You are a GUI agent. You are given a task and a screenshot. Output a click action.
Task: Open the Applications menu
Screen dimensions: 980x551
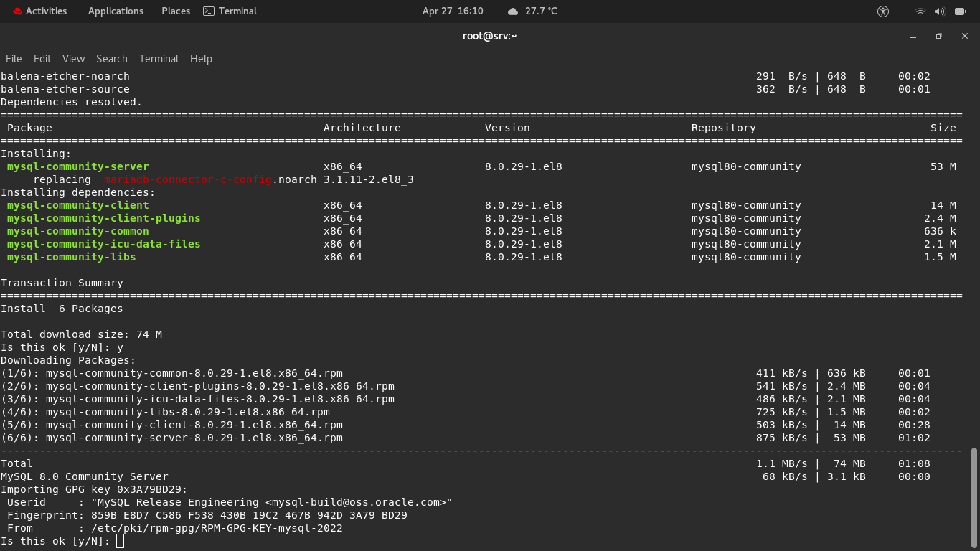coord(116,11)
